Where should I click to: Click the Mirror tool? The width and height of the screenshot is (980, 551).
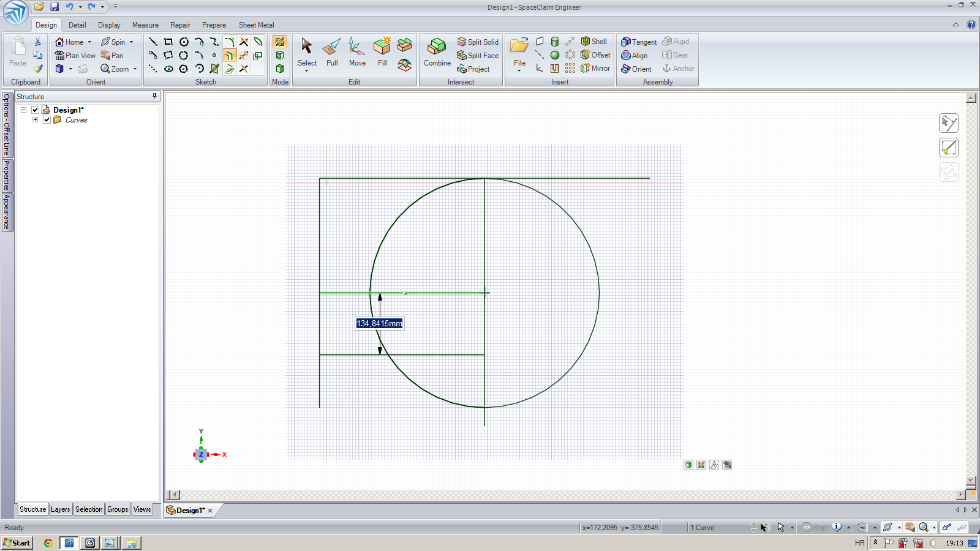click(595, 68)
